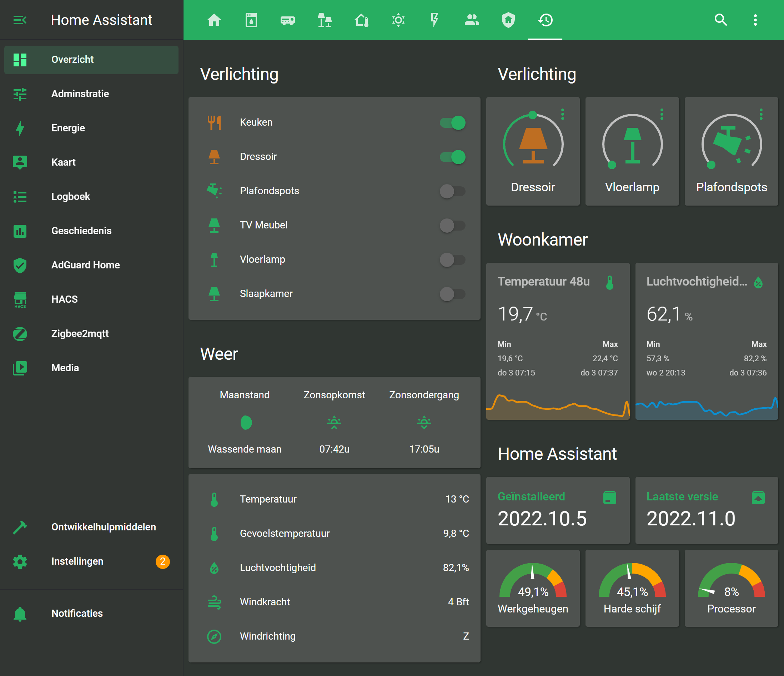Screen dimensions: 784x676
Task: Switch to the home view tab
Action: [x=214, y=20]
